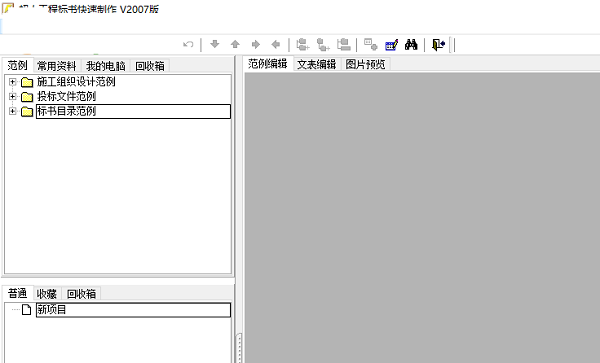Click the move up arrow icon
Viewport: 600px width, 363px height.
[235, 44]
